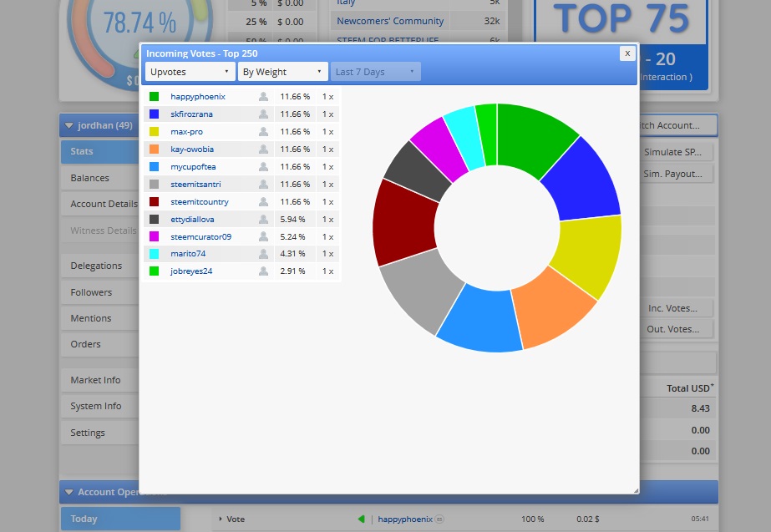Open marito74 voter link
771x532 pixels.
click(188, 254)
